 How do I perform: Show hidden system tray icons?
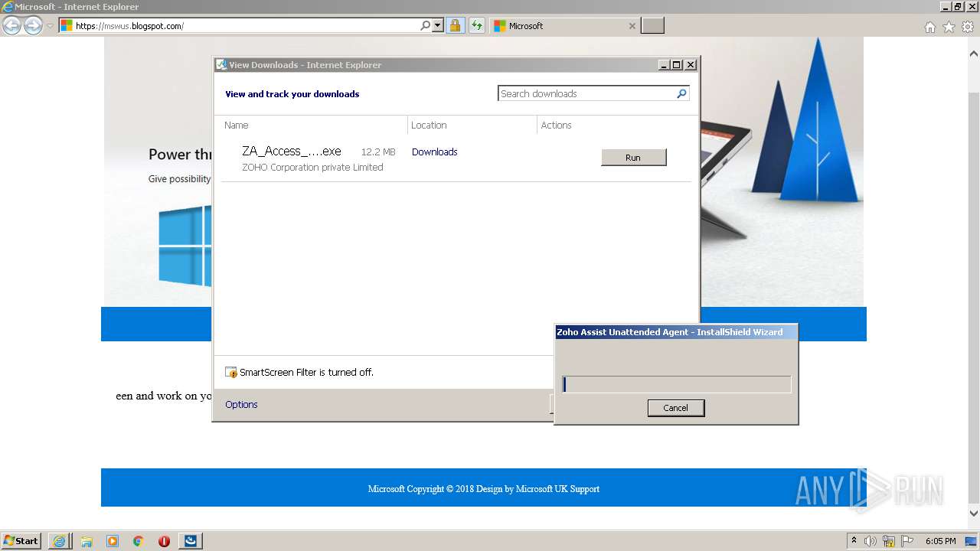854,541
